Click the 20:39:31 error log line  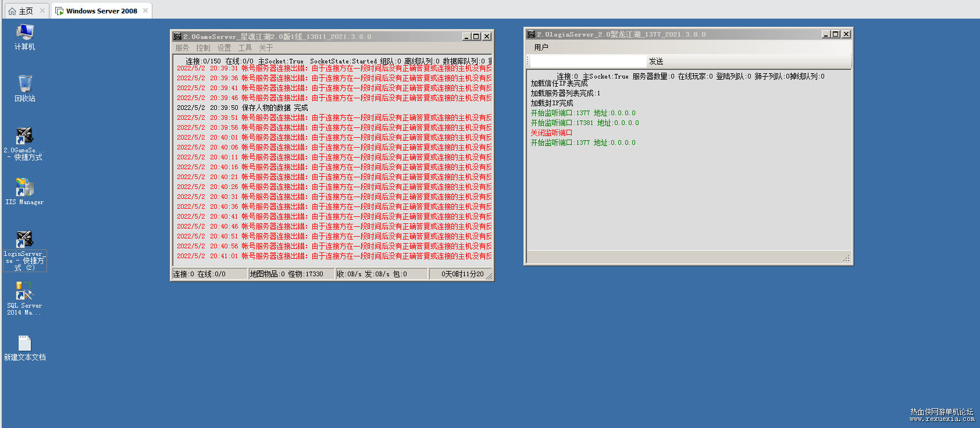[334, 68]
